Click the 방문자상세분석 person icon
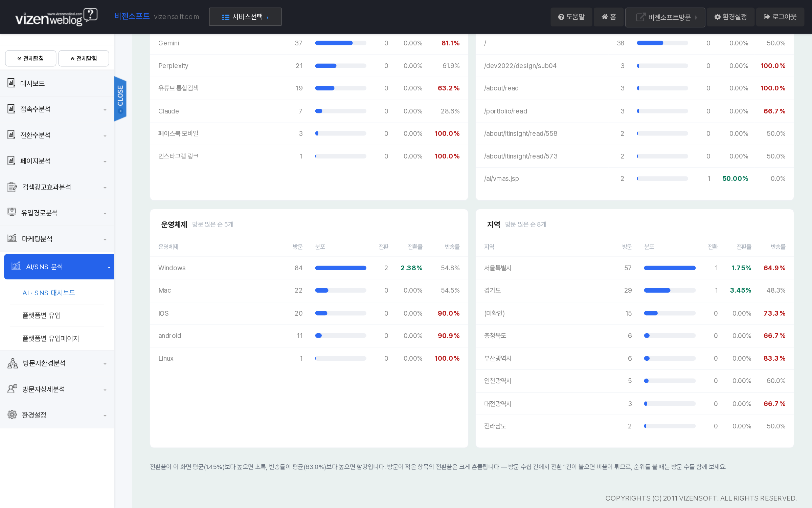The image size is (812, 508). point(12,389)
